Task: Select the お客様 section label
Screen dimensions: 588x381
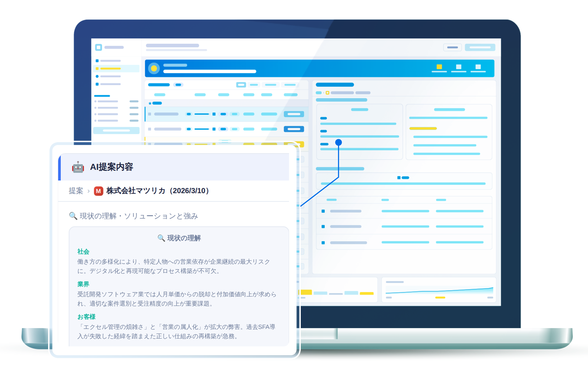Action: (87, 317)
